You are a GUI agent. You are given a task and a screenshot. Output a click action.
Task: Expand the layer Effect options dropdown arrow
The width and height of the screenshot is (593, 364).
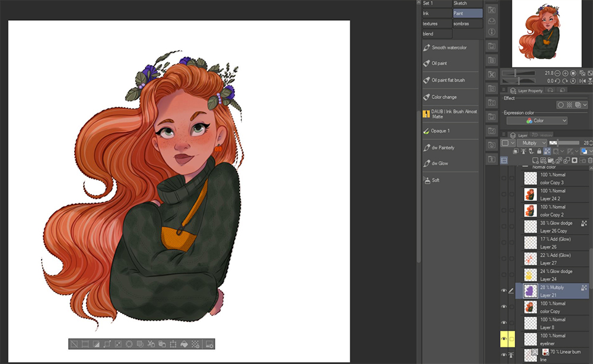[585, 105]
